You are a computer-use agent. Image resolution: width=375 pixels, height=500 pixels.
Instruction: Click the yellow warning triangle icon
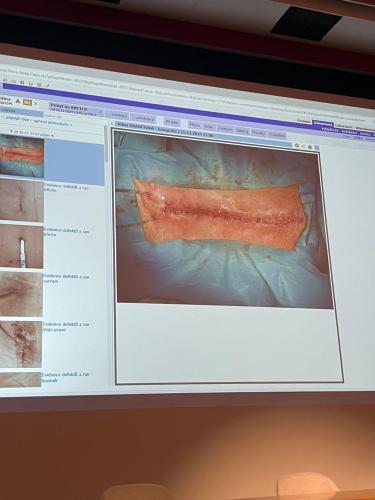point(18,101)
